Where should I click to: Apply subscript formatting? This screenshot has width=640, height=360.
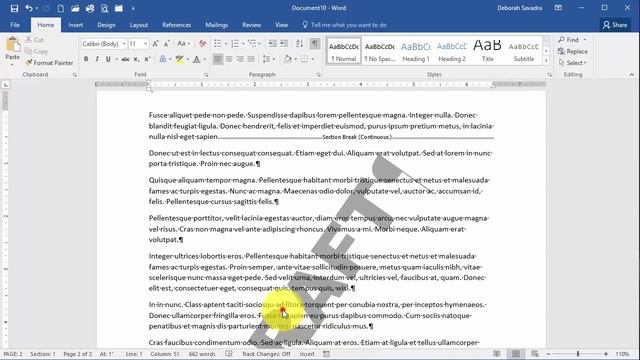point(136,59)
